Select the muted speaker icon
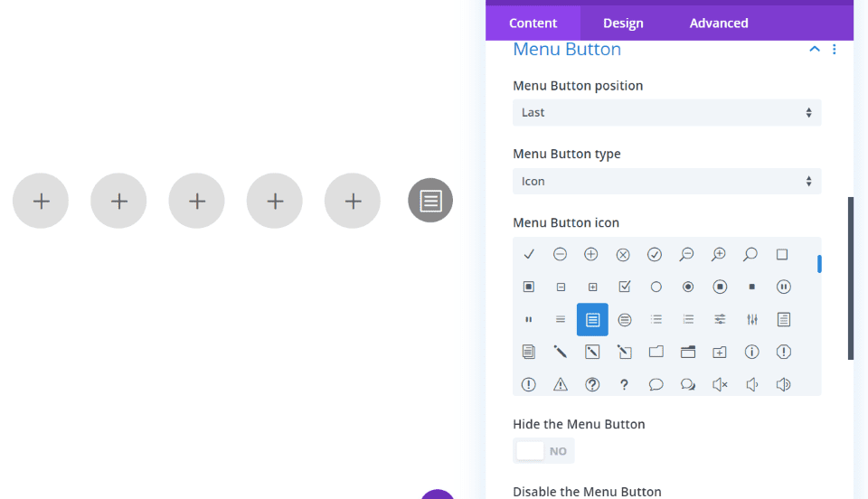868x499 pixels. pyautogui.click(x=720, y=384)
